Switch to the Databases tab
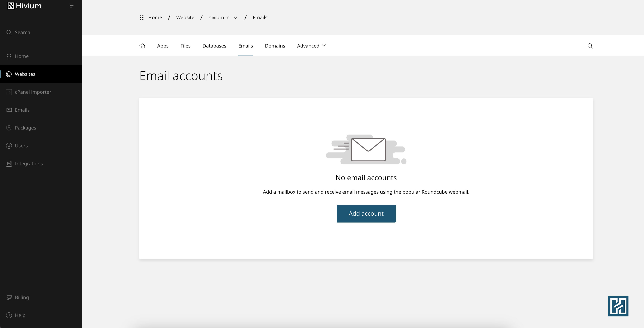Screen dimensions: 644x328 tap(214, 46)
